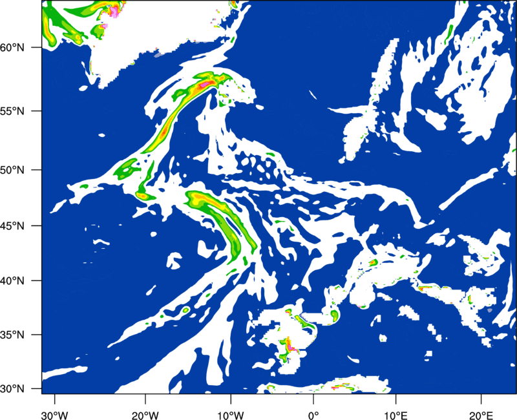Click the 10°E longitude label
The width and height of the screenshot is (517, 420).
(396, 415)
